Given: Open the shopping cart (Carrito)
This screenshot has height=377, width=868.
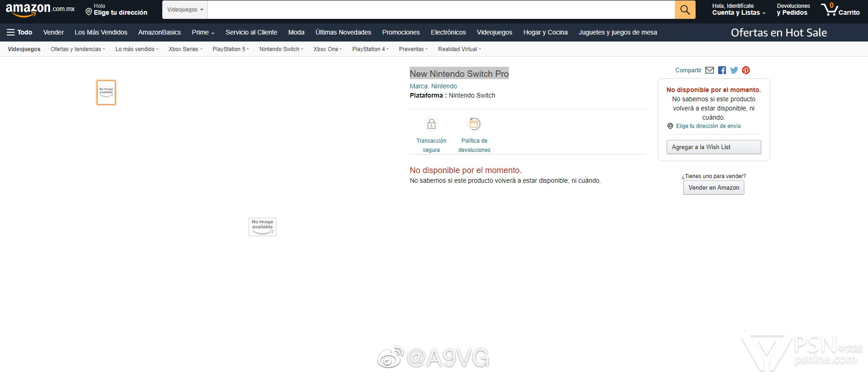Looking at the screenshot, I should tap(840, 10).
